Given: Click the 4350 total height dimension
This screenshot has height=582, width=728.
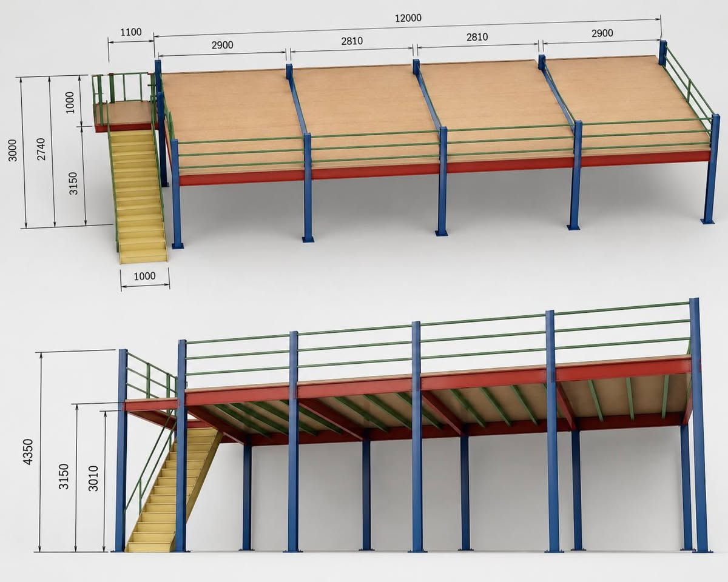Looking at the screenshot, I should click(x=28, y=452).
